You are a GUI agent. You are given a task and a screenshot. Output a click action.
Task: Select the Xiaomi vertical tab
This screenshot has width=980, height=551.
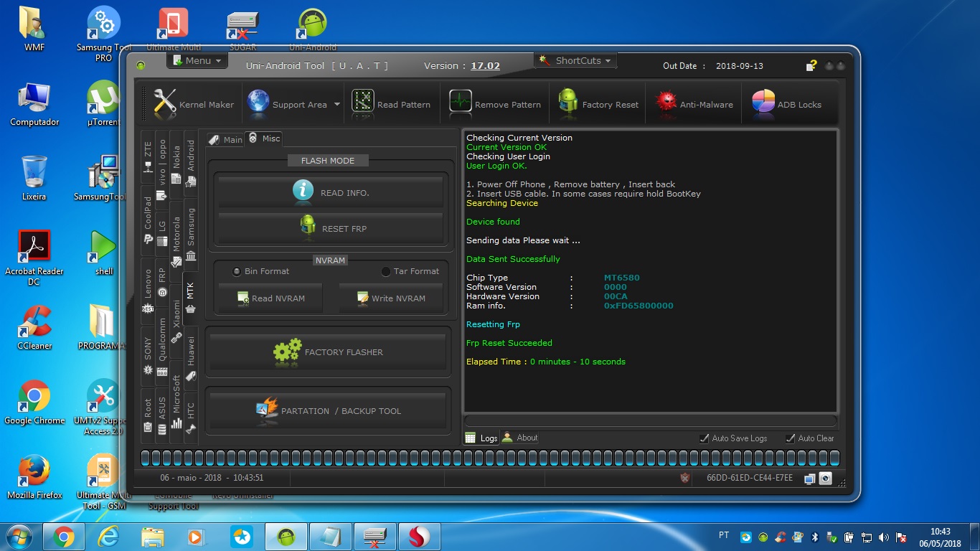[x=176, y=320]
